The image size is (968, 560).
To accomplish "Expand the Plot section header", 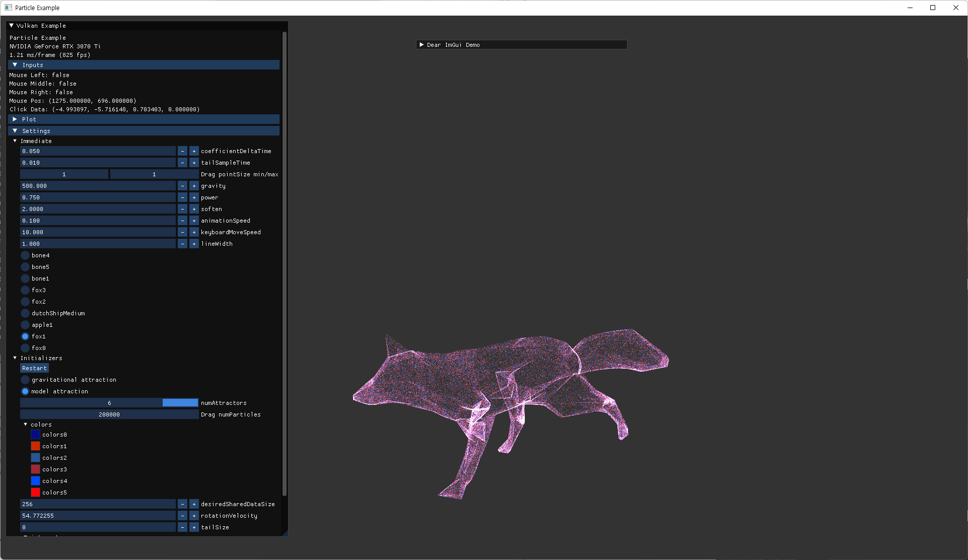I will point(144,119).
